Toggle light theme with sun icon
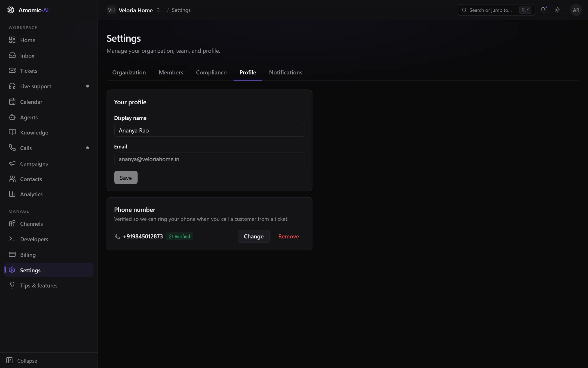 tap(557, 10)
